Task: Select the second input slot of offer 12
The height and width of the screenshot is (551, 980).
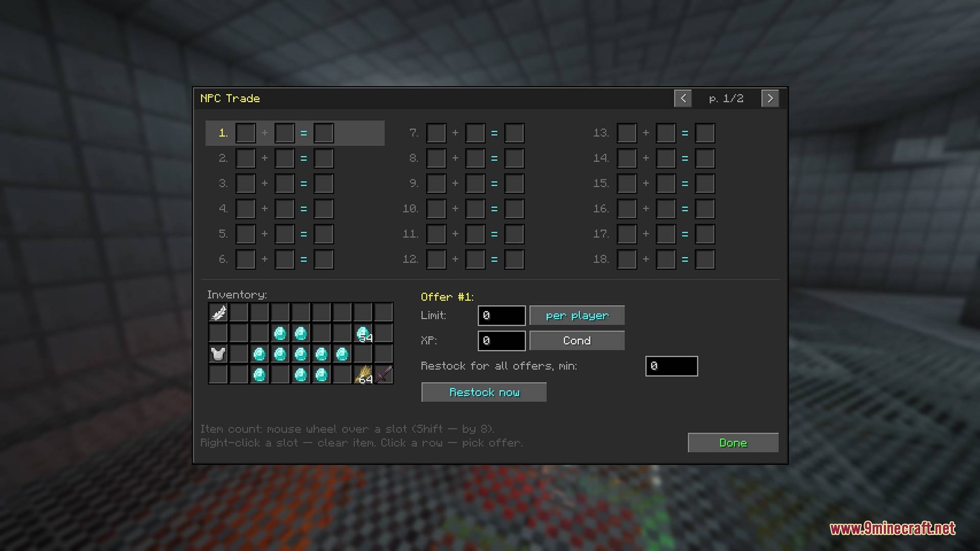Action: coord(475,259)
